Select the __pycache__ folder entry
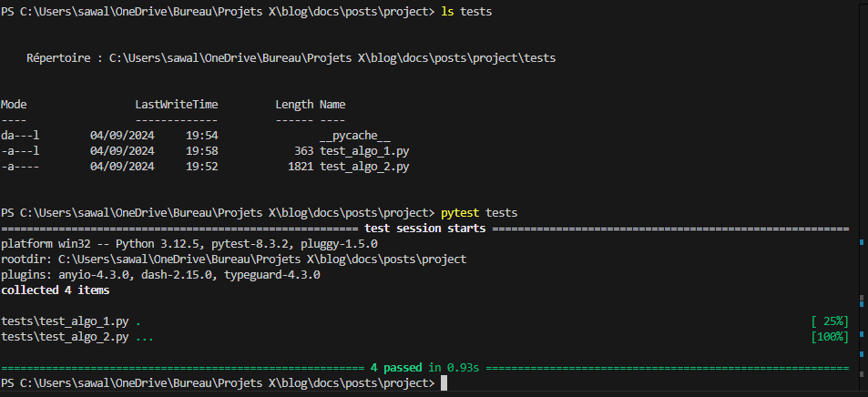This screenshot has width=868, height=397. (x=355, y=136)
